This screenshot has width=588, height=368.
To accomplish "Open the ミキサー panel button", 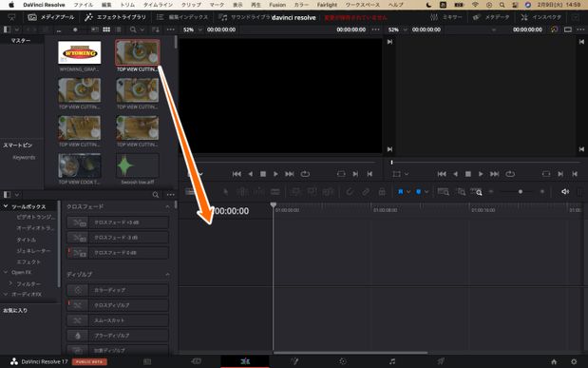I will click(446, 17).
